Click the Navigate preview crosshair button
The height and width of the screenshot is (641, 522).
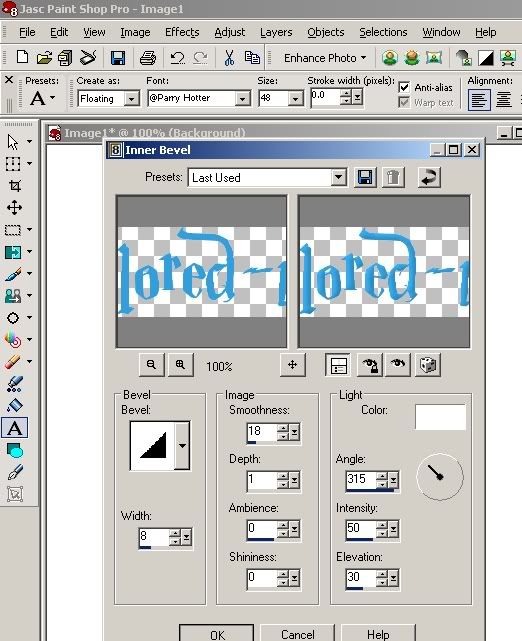tap(292, 365)
